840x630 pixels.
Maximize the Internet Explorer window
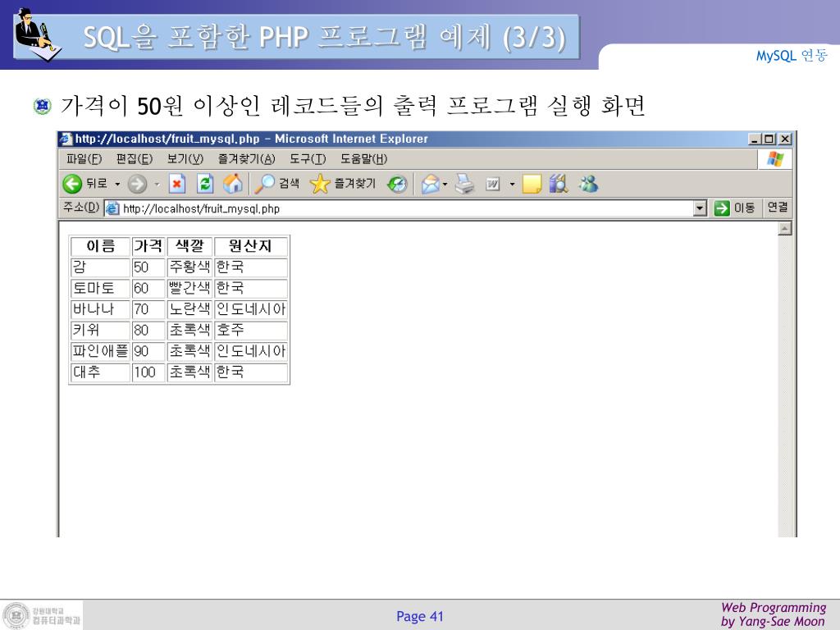click(769, 139)
